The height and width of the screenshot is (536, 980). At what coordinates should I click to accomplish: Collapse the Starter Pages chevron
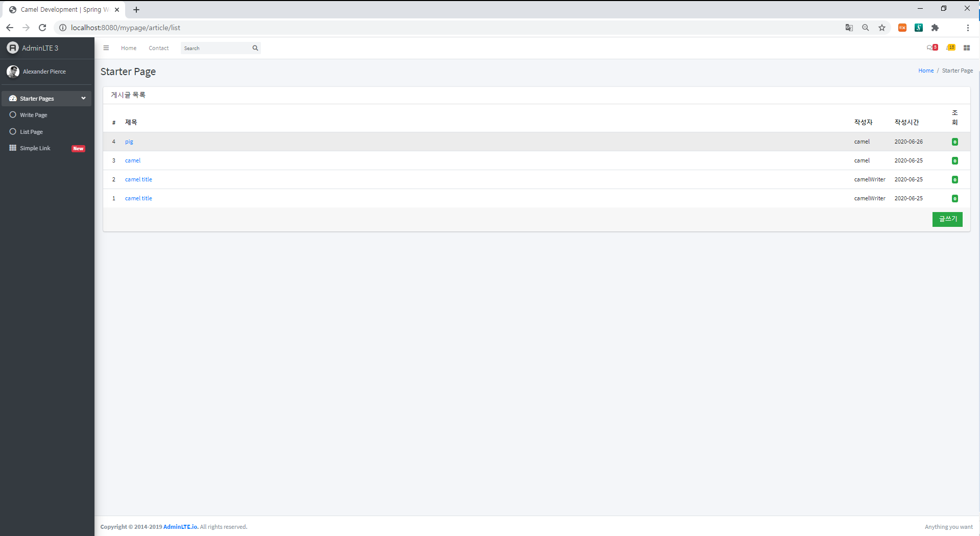tap(83, 98)
